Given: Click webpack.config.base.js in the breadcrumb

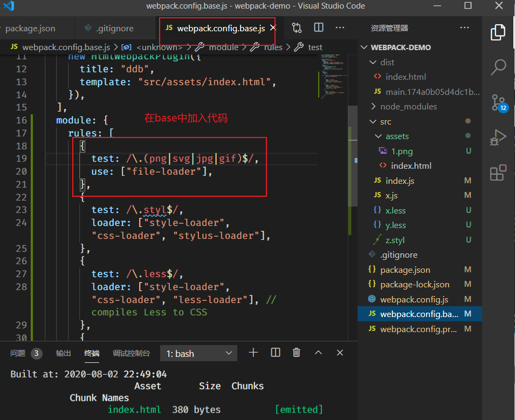Looking at the screenshot, I should tap(66, 47).
